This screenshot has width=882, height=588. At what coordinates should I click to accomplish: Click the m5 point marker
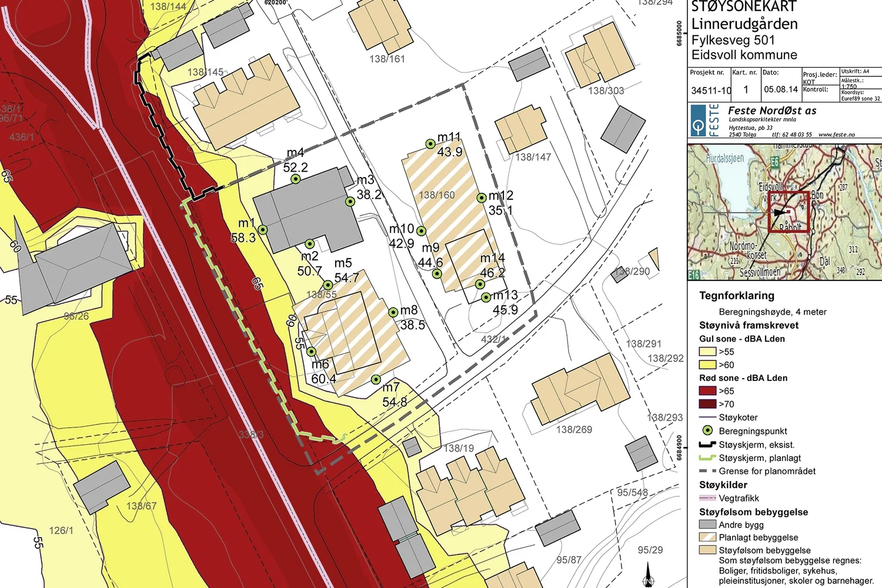click(328, 285)
